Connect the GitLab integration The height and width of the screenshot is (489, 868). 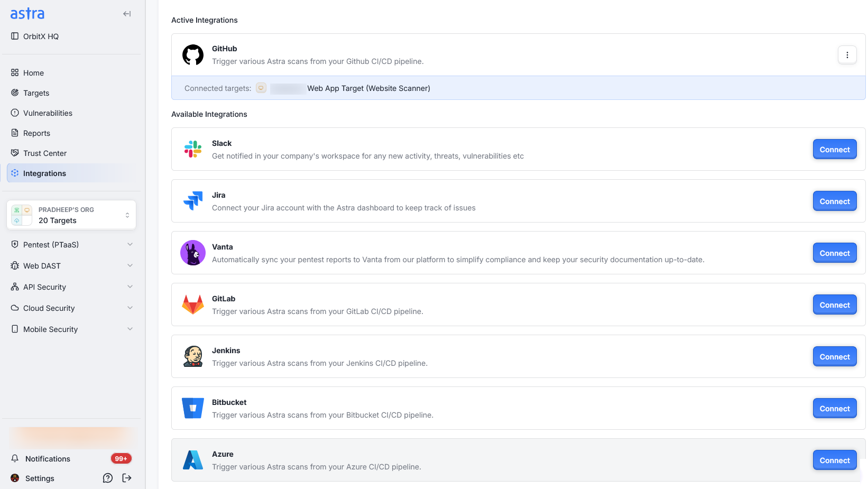point(835,305)
